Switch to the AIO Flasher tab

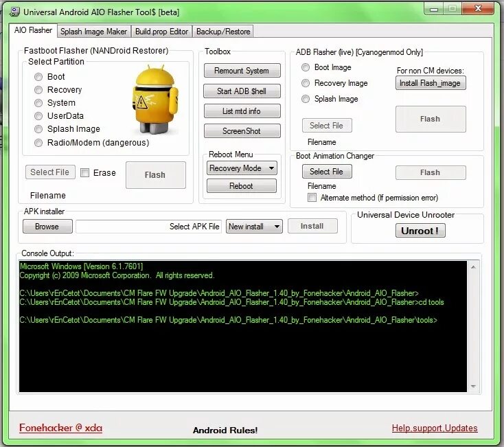33,30
